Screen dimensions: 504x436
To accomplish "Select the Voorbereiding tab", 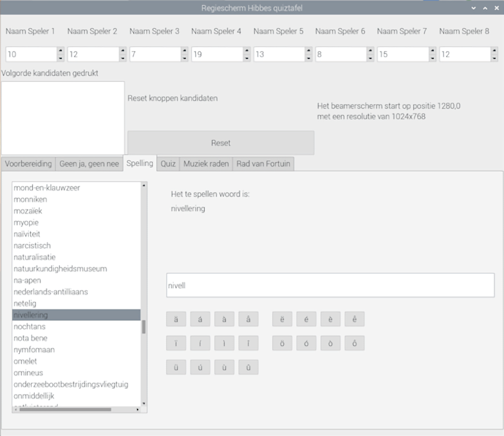I will point(28,164).
